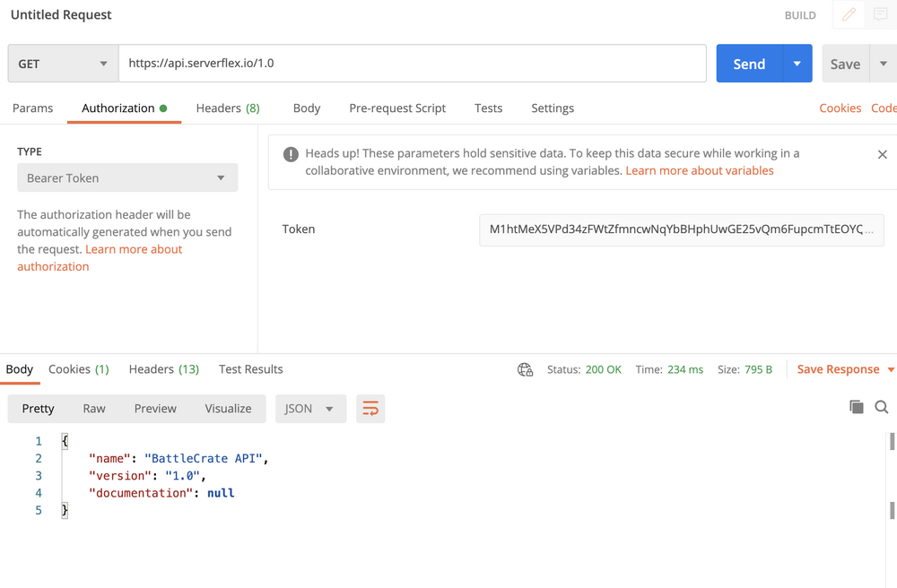The width and height of the screenshot is (897, 588).
Task: Expand the Save Response dropdown
Action: pyautogui.click(x=891, y=369)
